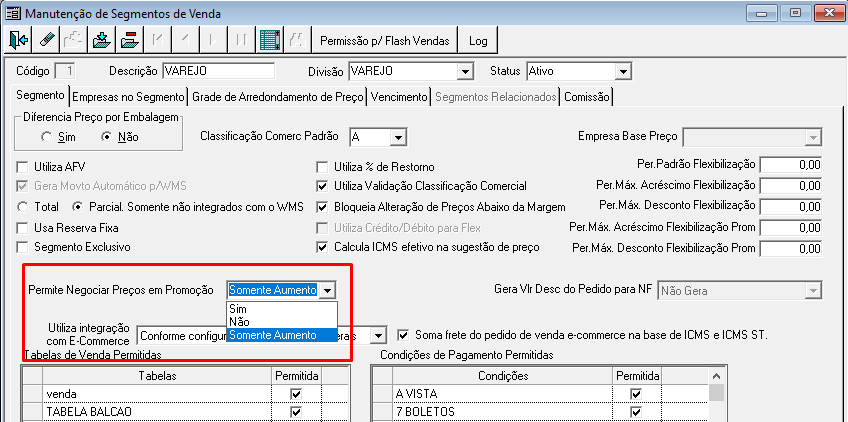Uncheck Soma frete do pedido e-commerce checkbox
The image size is (848, 422).
(x=403, y=334)
